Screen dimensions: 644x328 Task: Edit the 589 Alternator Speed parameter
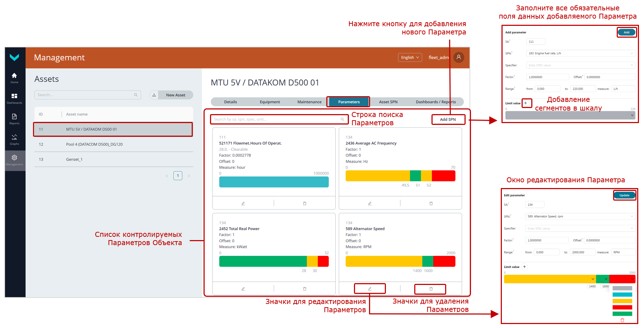[x=369, y=289]
